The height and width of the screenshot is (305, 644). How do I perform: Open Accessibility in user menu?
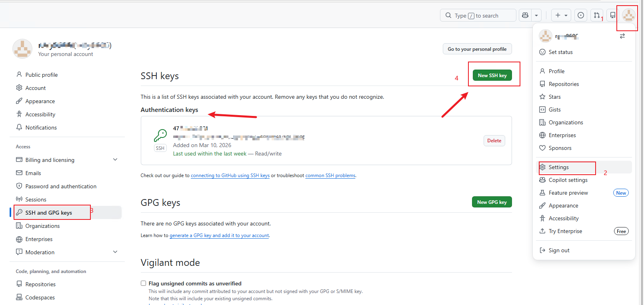point(584,218)
